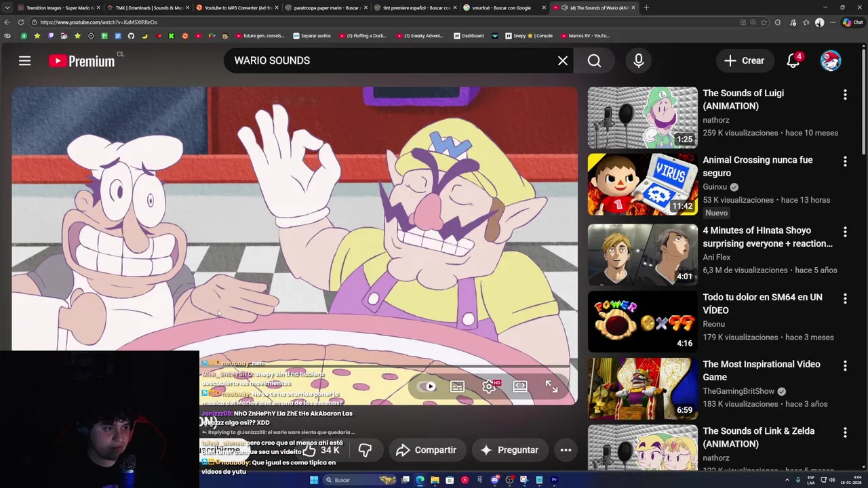Switch to Transition Images Super Mario tab
This screenshot has width=868, height=488.
60,7
